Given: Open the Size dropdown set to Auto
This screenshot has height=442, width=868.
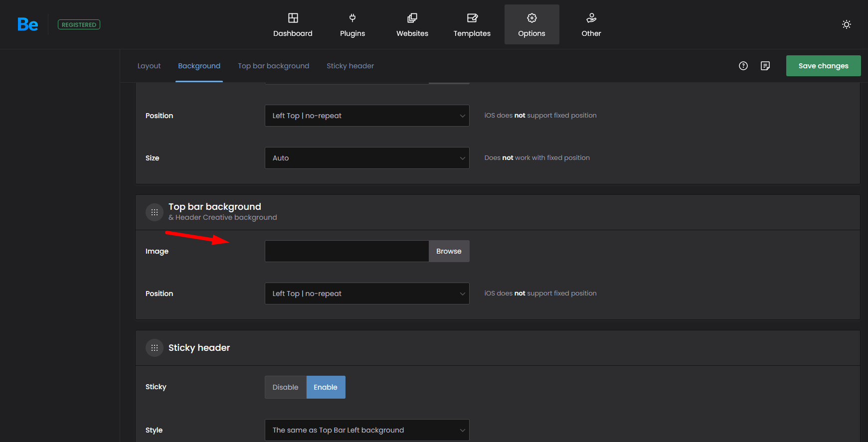Looking at the screenshot, I should [367, 158].
